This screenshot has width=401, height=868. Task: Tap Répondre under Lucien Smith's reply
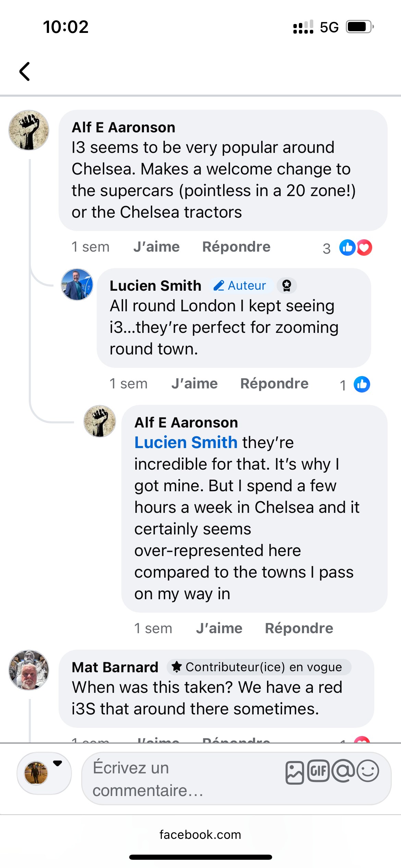[274, 384]
